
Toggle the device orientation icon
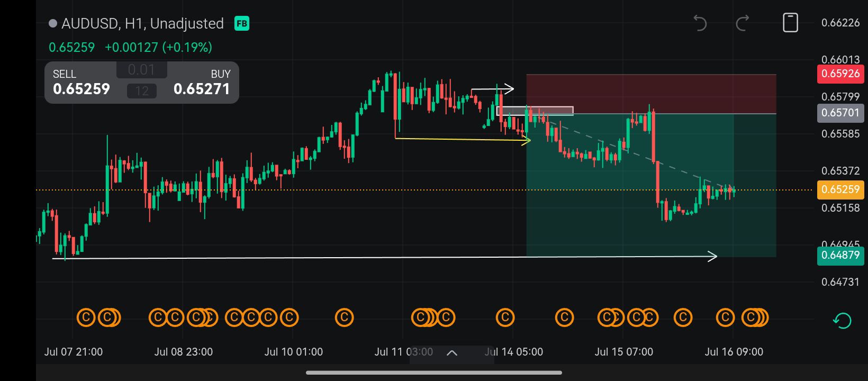point(790,23)
